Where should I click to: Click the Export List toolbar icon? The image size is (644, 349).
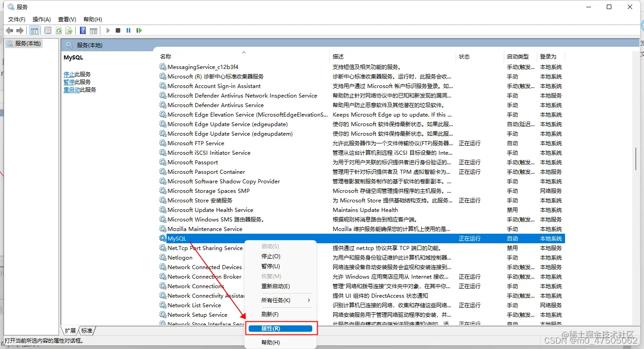(69, 30)
